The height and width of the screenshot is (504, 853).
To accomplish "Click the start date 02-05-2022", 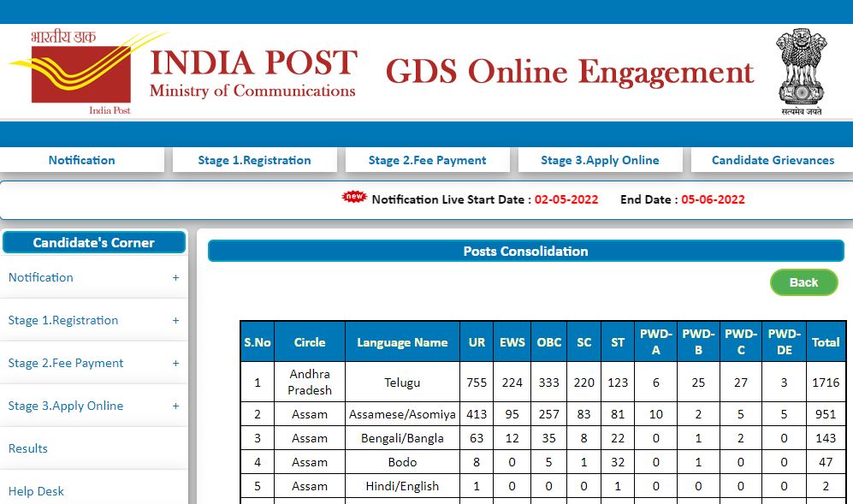I will (x=566, y=199).
